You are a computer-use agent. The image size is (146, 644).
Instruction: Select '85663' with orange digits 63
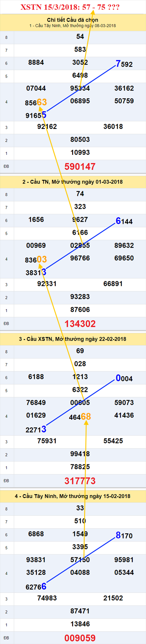[x=36, y=102]
